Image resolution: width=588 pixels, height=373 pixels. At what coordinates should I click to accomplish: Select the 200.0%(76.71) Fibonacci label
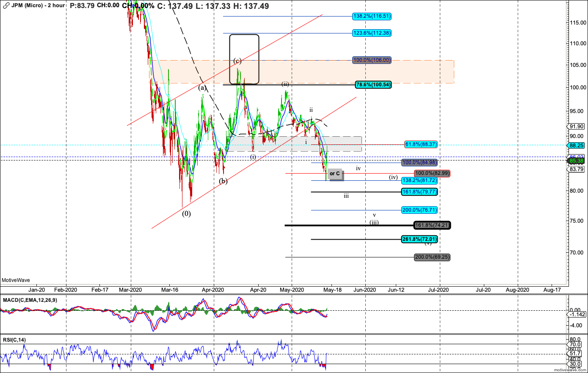pos(419,210)
